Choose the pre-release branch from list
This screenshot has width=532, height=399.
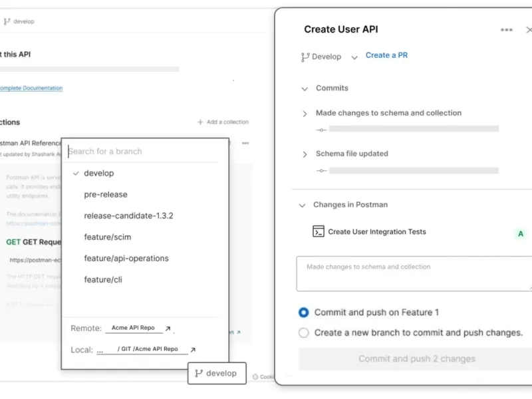(106, 195)
